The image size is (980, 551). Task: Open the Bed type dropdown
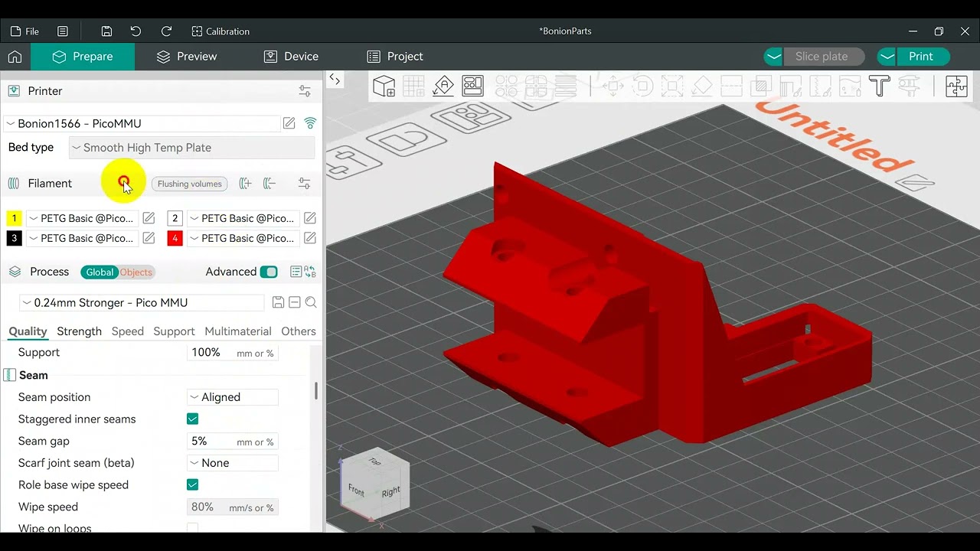point(191,148)
